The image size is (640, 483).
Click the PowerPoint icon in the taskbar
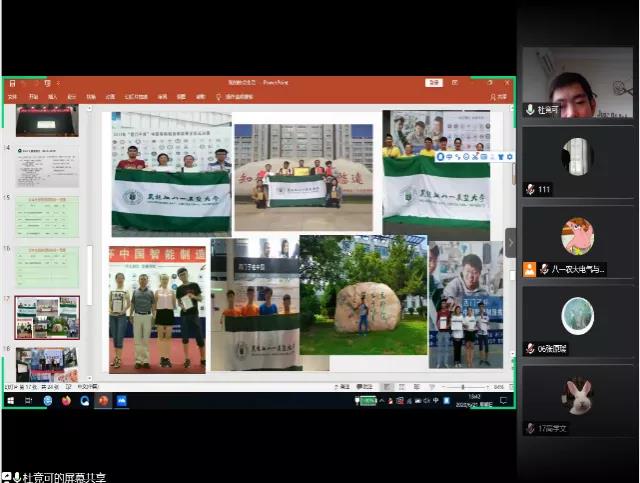tap(103, 400)
